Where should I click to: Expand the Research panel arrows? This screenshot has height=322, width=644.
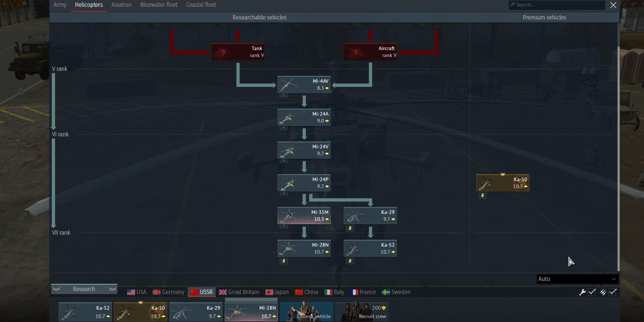84,289
